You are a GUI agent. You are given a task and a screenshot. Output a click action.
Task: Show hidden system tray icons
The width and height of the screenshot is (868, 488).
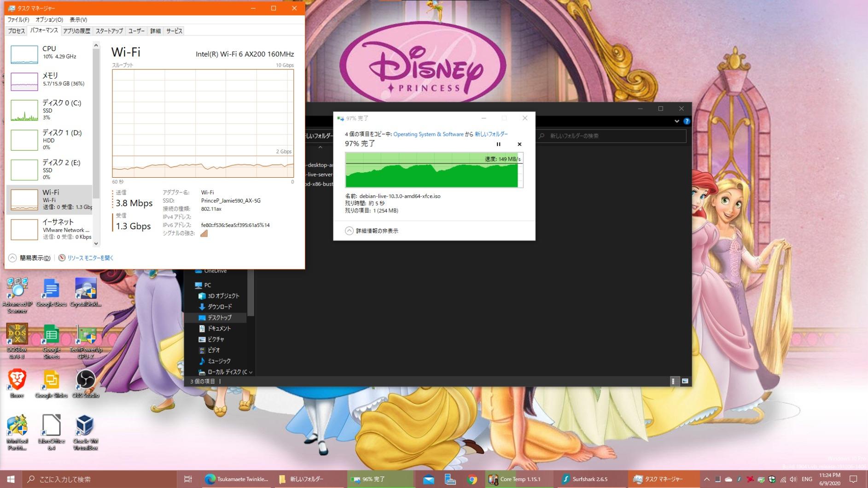(706, 479)
